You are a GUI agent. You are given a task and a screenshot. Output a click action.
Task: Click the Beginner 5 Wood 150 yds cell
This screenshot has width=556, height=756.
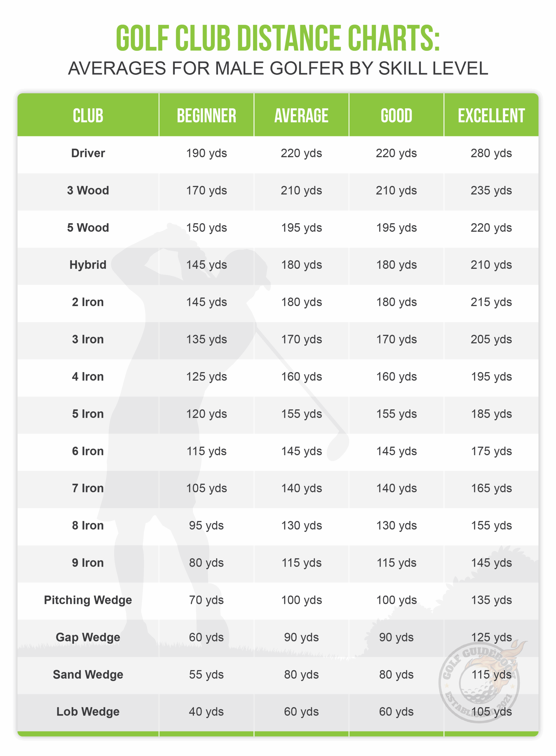pyautogui.click(x=206, y=228)
